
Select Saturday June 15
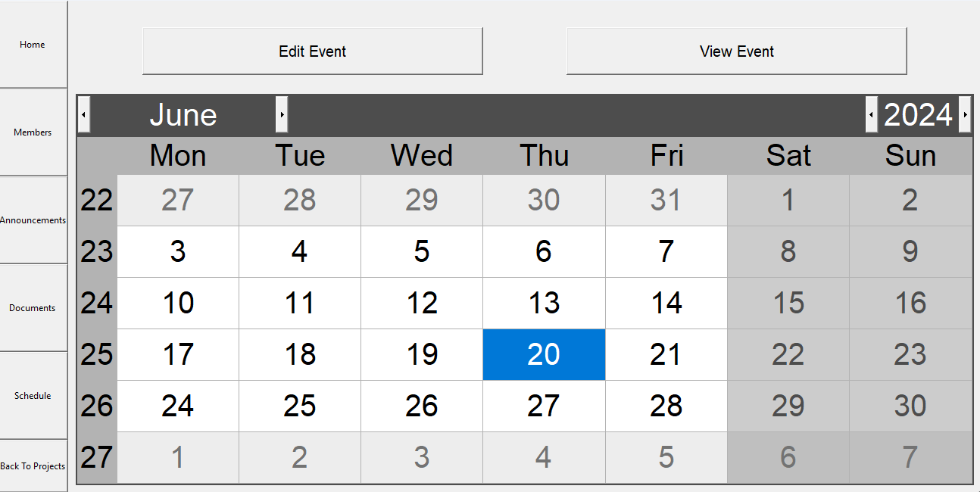click(x=788, y=303)
